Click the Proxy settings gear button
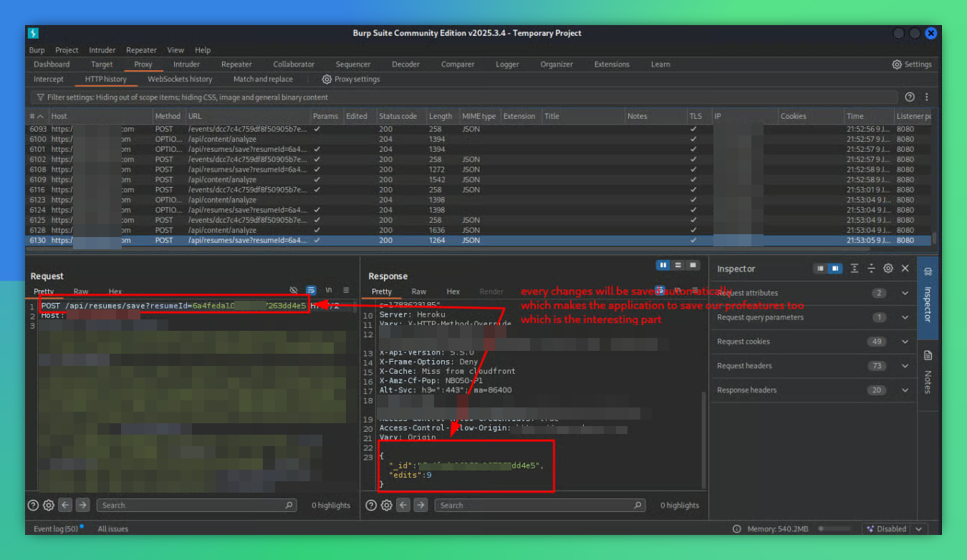The width and height of the screenshot is (967, 560). click(351, 79)
